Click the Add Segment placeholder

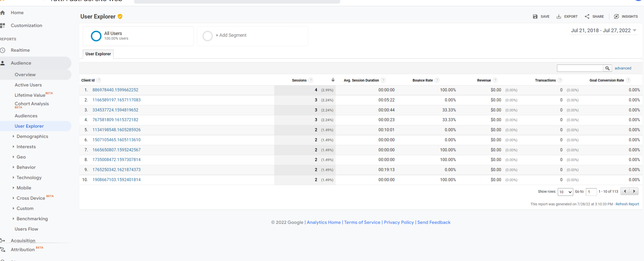pos(231,35)
